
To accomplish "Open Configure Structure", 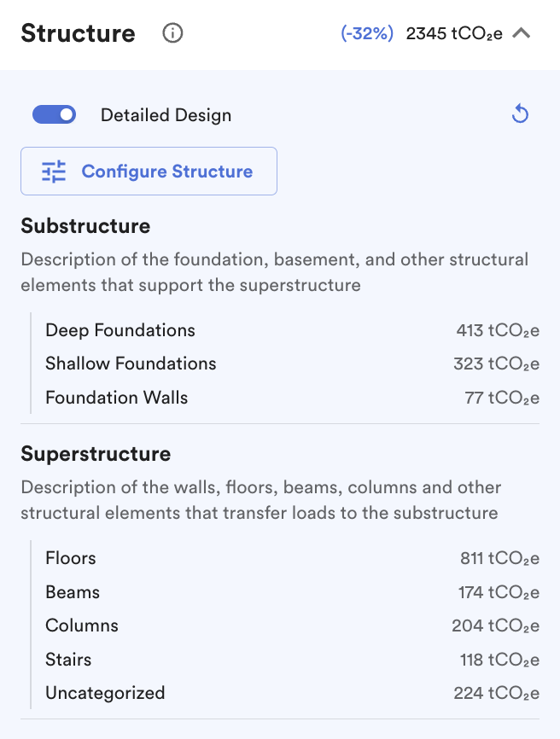I will click(x=149, y=172).
